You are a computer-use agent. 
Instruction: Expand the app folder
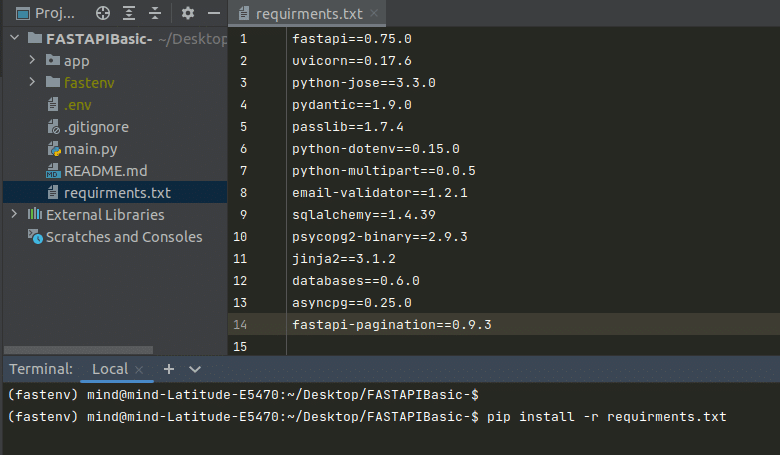click(33, 61)
